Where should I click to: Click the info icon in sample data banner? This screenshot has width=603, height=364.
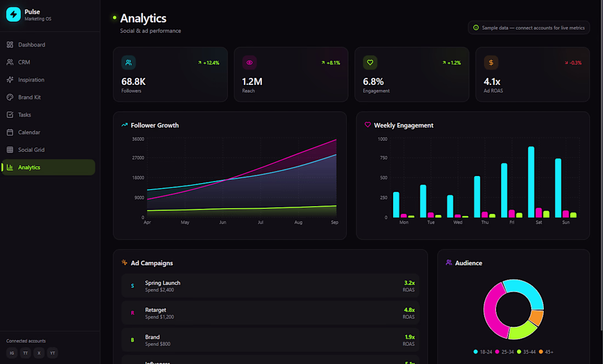pos(476,27)
